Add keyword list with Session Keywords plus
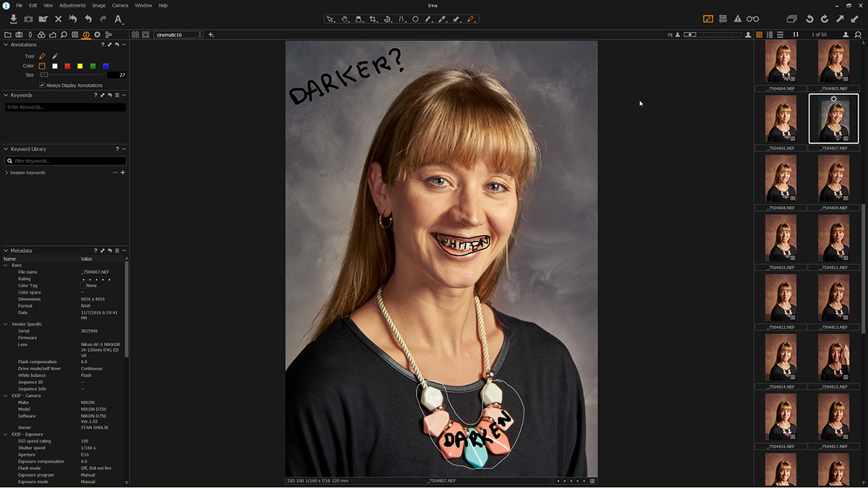This screenshot has width=868, height=488. point(123,173)
